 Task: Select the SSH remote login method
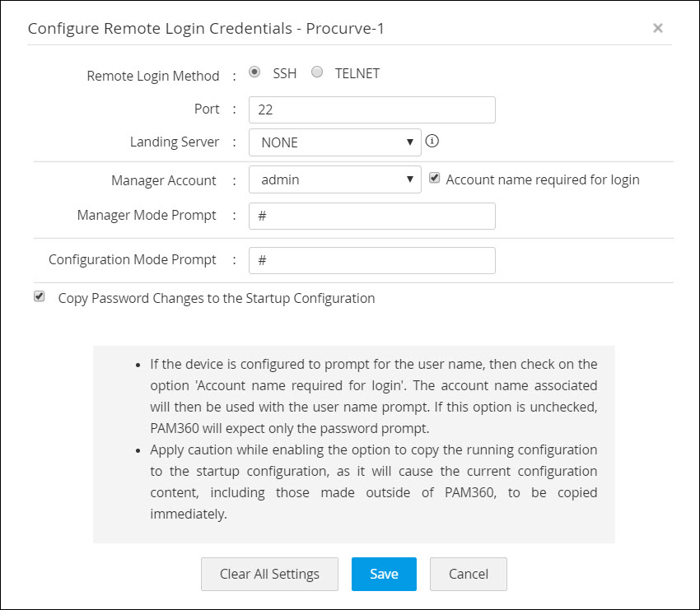pos(255,72)
